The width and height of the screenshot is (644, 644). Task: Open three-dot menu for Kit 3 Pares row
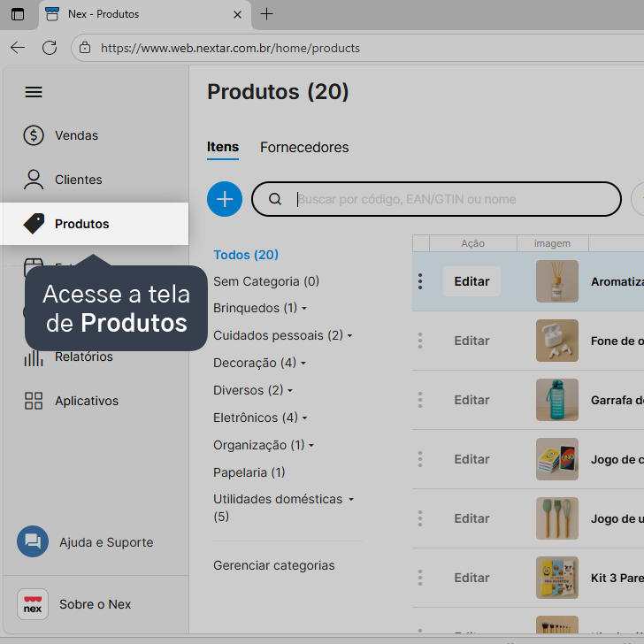click(x=420, y=578)
